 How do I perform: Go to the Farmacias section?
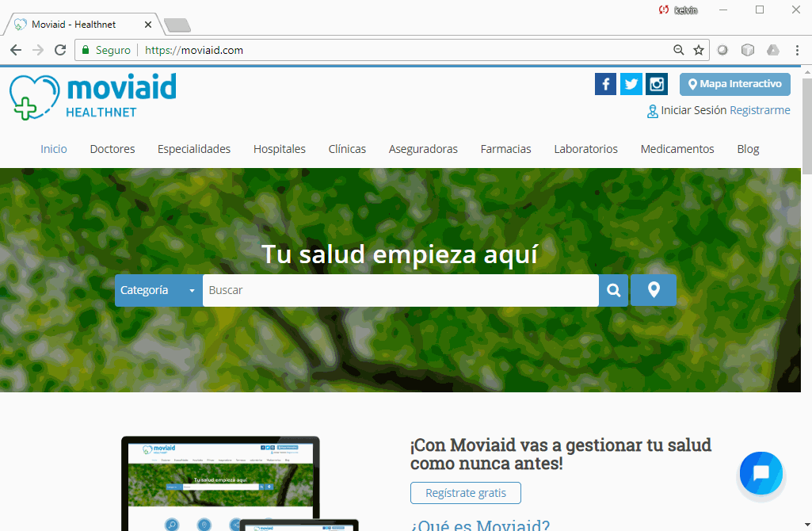coord(505,149)
